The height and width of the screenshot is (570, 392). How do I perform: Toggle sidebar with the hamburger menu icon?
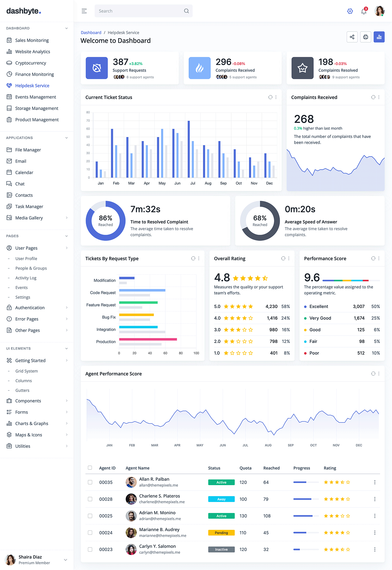[x=84, y=11]
